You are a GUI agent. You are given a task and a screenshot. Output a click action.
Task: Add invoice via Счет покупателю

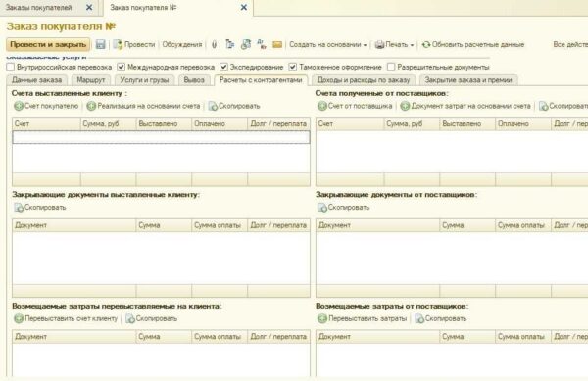coord(46,106)
